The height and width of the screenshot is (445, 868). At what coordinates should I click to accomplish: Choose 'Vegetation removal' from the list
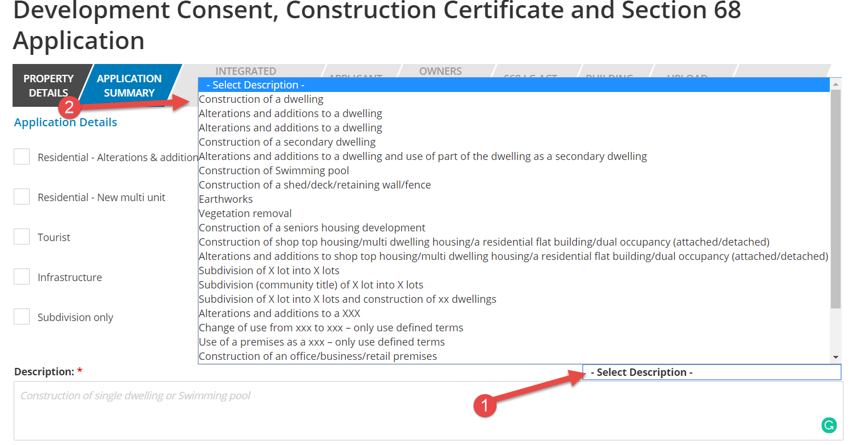pos(514,214)
